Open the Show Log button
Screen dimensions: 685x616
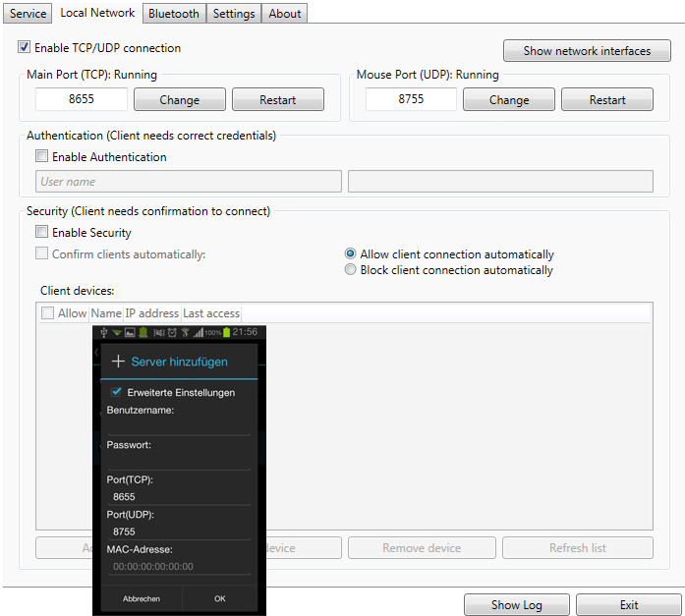tap(517, 604)
